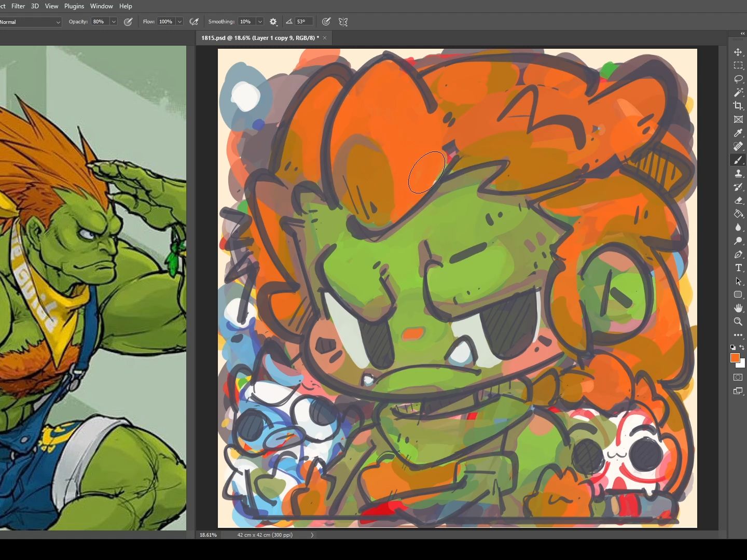Select the Dodge tool

(x=738, y=241)
